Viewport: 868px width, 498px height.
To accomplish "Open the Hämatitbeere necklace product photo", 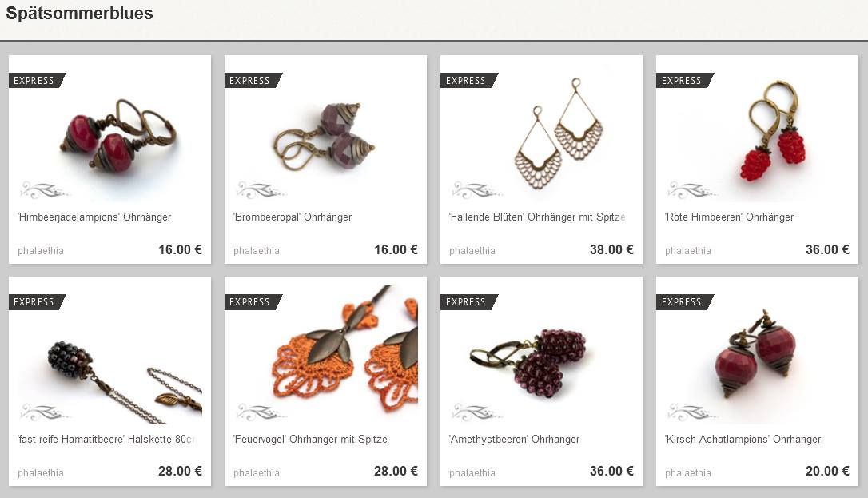I will pyautogui.click(x=109, y=355).
